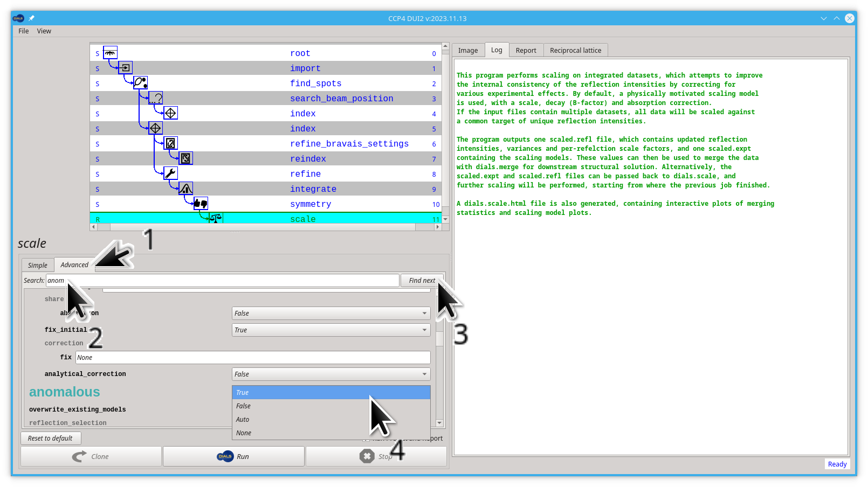Click in the Search text field
This screenshot has width=868, height=487.
coord(222,281)
